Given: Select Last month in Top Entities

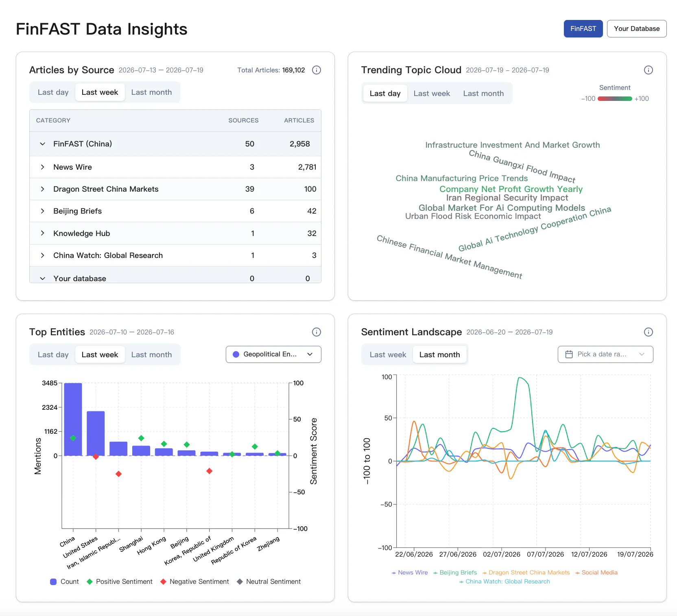Looking at the screenshot, I should pos(151,355).
